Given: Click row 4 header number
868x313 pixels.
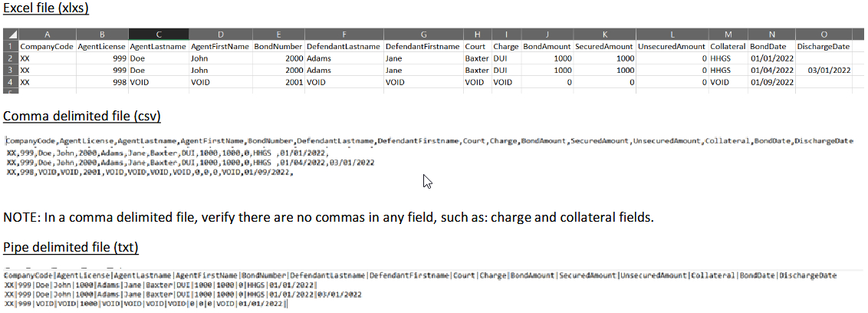Looking at the screenshot, I should click(x=11, y=82).
